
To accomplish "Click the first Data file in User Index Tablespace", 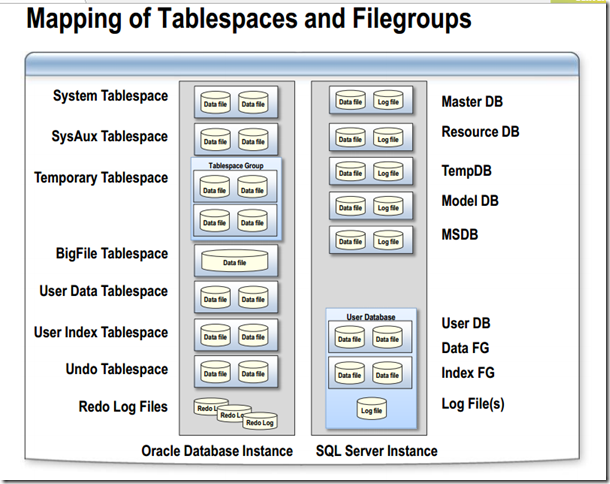I will click(216, 335).
